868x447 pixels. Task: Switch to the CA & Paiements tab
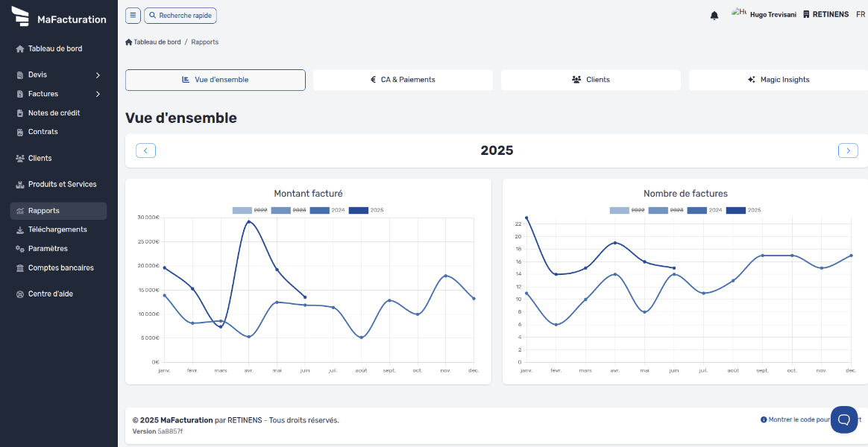tap(403, 80)
